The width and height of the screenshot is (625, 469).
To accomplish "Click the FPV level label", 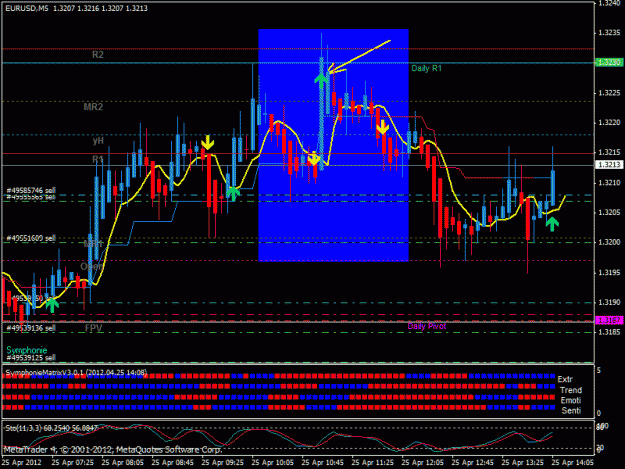I will pyautogui.click(x=94, y=328).
